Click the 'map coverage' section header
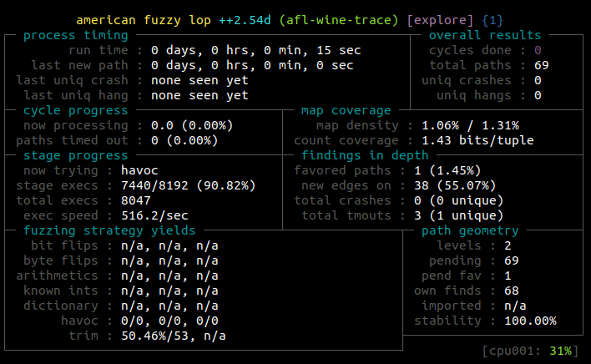This screenshot has width=591, height=364. click(346, 110)
